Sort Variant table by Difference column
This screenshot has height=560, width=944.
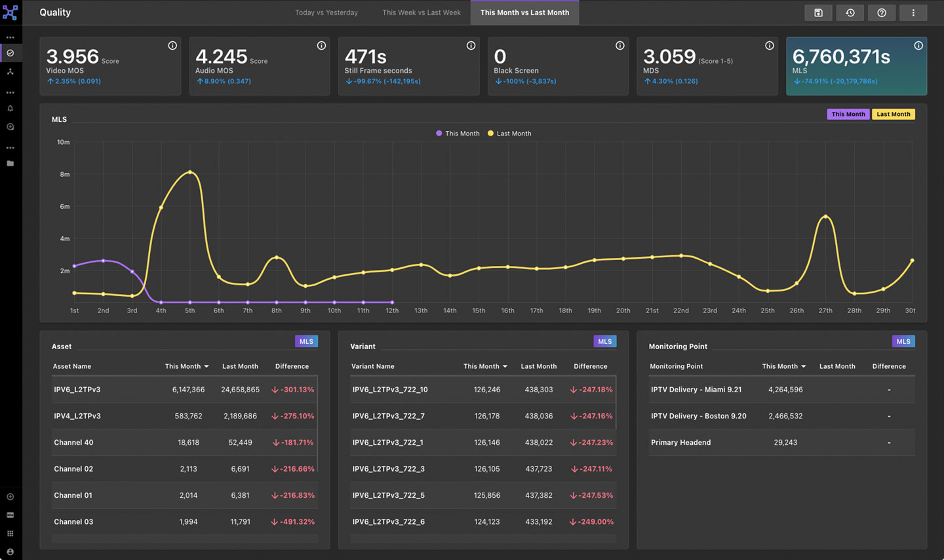[x=591, y=367]
